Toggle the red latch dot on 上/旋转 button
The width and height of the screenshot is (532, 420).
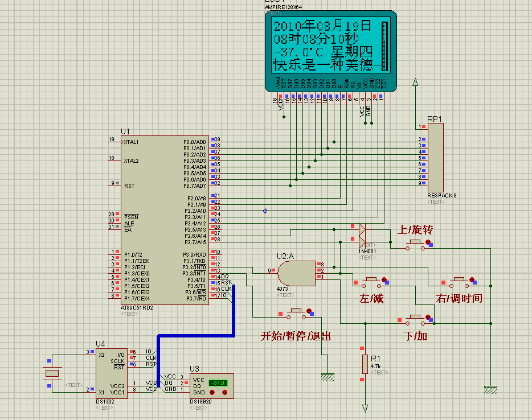(428, 242)
